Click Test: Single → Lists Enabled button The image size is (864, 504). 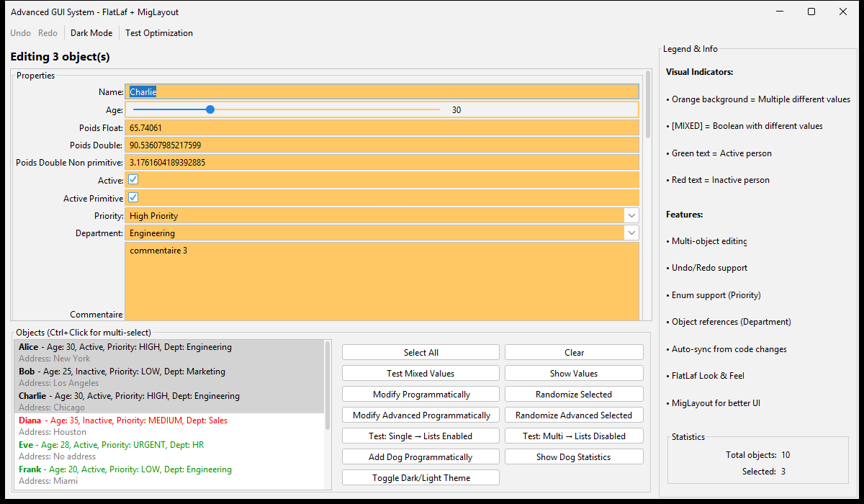pyautogui.click(x=420, y=436)
